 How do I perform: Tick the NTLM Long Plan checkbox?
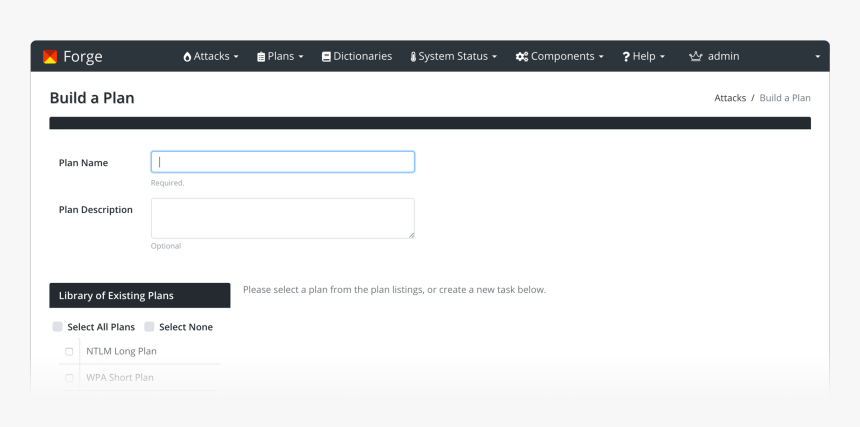(x=69, y=351)
